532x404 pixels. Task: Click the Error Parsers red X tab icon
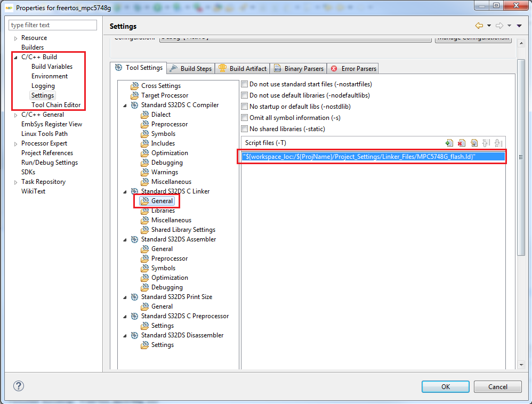point(334,69)
